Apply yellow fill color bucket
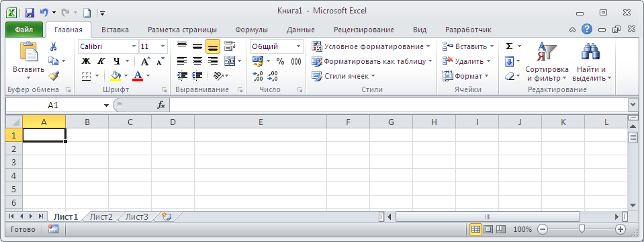The height and width of the screenshot is (242, 644). 116,76
